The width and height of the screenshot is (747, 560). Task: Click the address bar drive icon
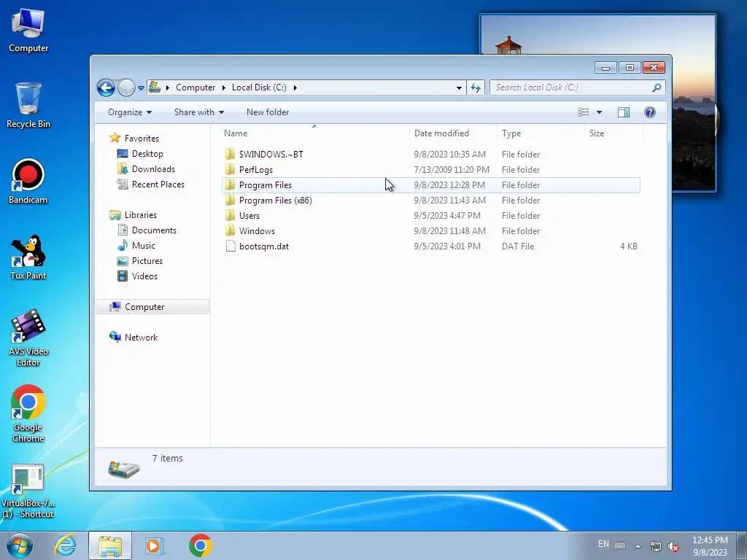coord(155,87)
